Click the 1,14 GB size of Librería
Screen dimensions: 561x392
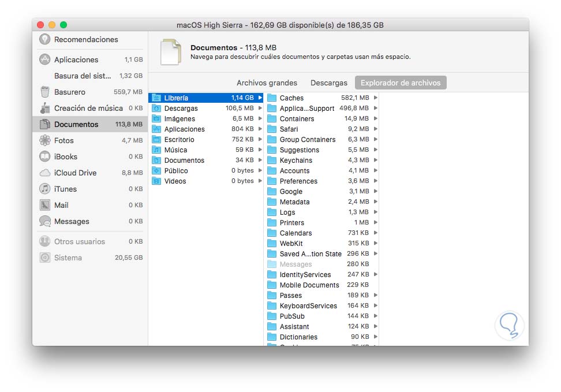[242, 98]
